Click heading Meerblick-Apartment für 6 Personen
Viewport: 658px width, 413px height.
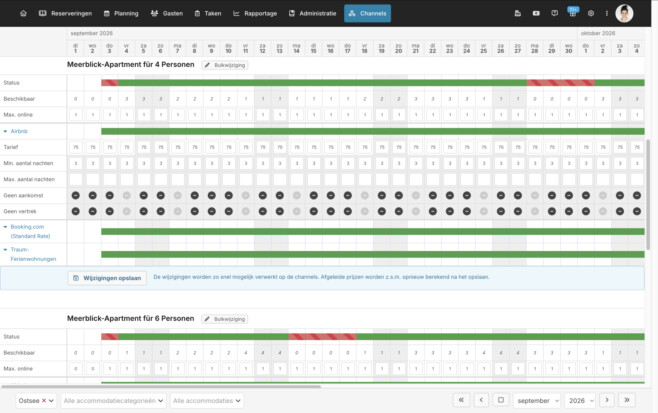(x=131, y=319)
